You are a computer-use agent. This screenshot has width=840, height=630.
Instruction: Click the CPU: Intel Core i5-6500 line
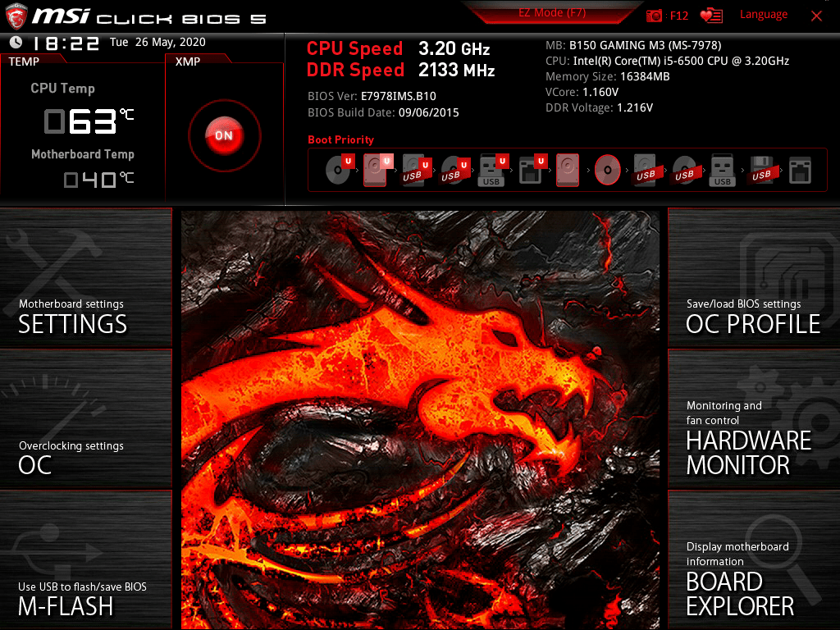tap(668, 61)
